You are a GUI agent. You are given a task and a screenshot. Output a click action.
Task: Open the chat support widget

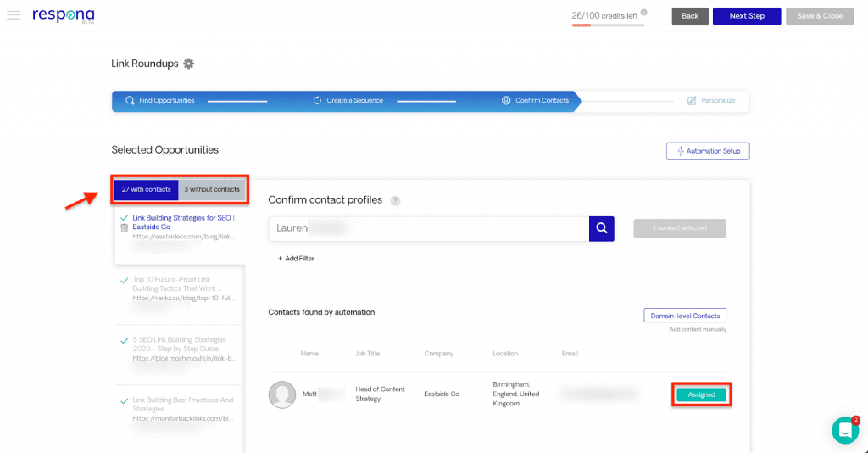[845, 430]
